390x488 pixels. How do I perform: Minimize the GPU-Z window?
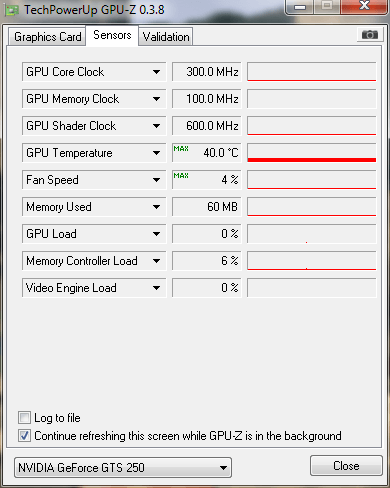pos(300,7)
